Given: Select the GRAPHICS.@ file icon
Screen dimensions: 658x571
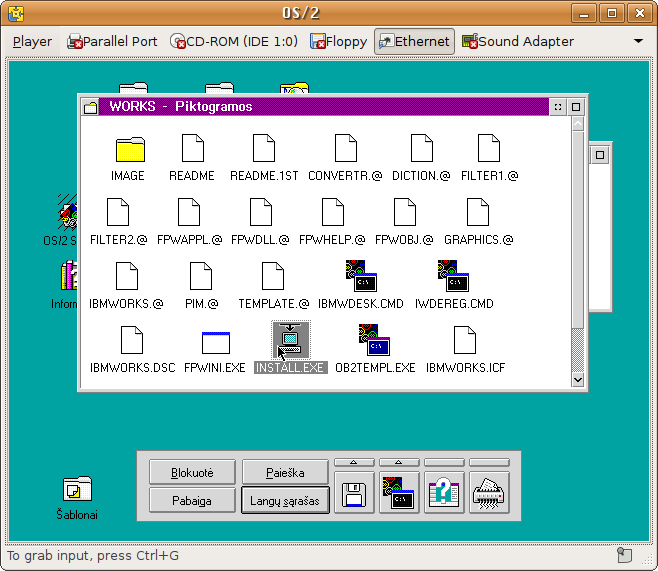Looking at the screenshot, I should coord(478,212).
